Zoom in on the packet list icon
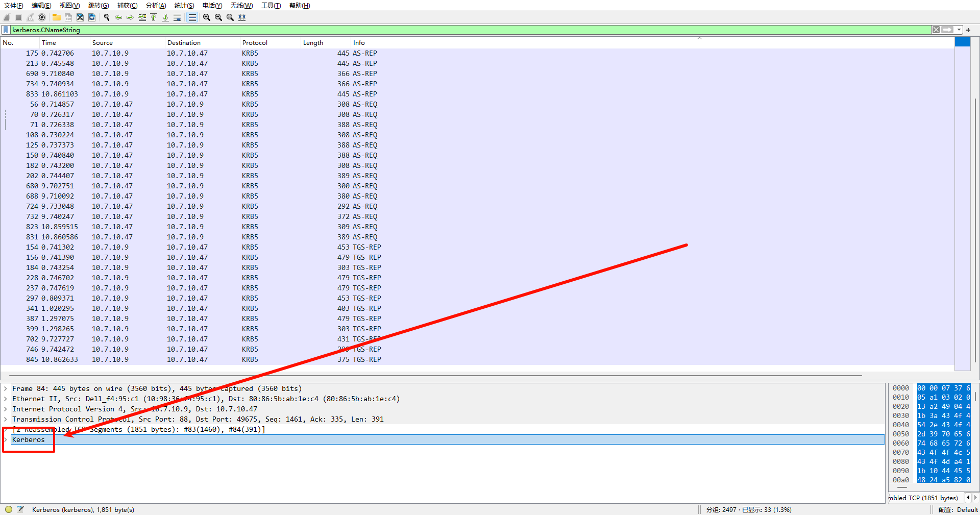Screen dimensions: 980x515 click(x=207, y=17)
